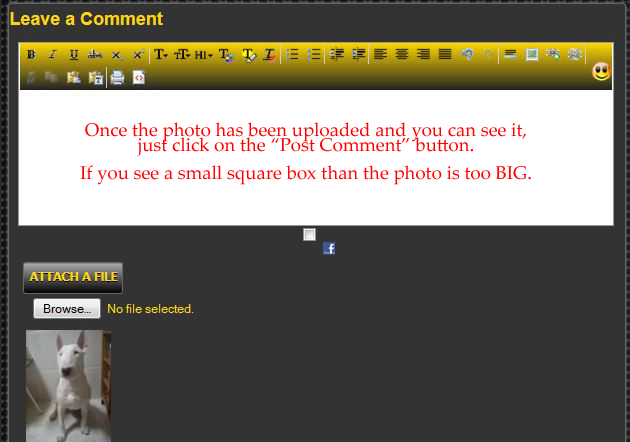The width and height of the screenshot is (630, 442).
Task: Justify the paragraph text
Action: point(445,55)
